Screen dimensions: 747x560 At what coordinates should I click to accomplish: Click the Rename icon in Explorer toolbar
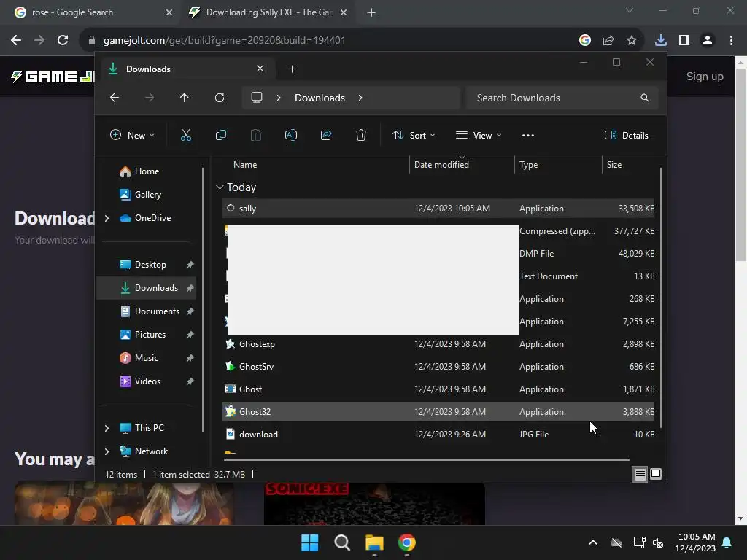coord(290,135)
